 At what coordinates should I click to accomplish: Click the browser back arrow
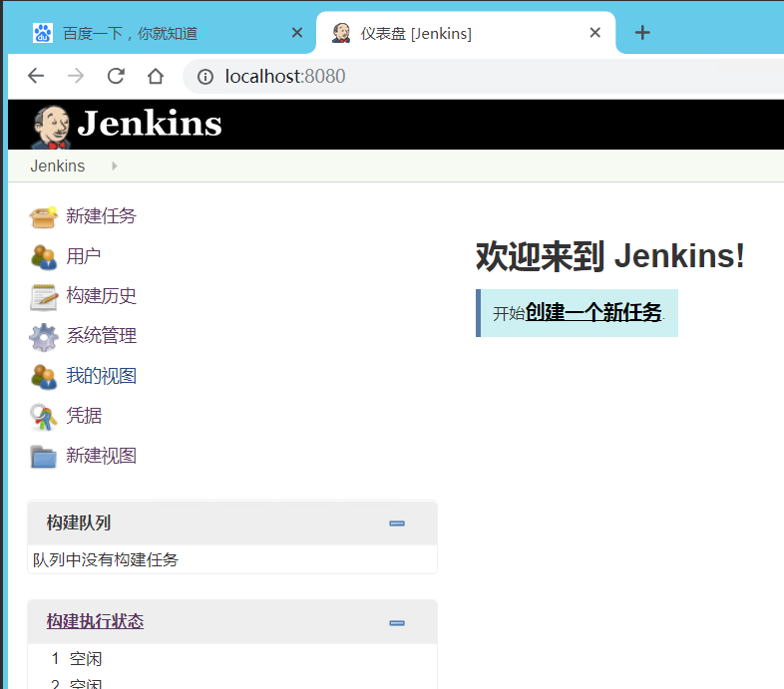point(36,76)
